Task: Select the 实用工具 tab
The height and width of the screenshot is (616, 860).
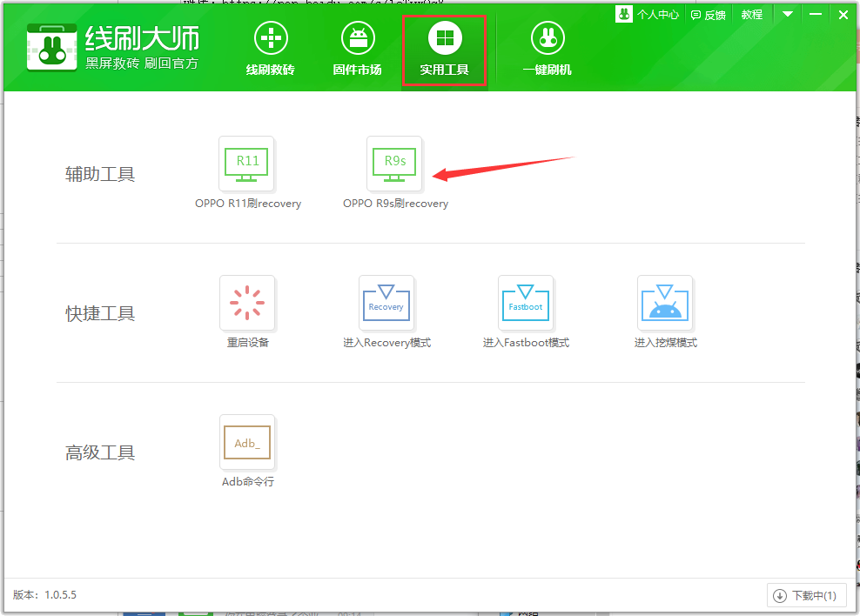Action: [445, 49]
